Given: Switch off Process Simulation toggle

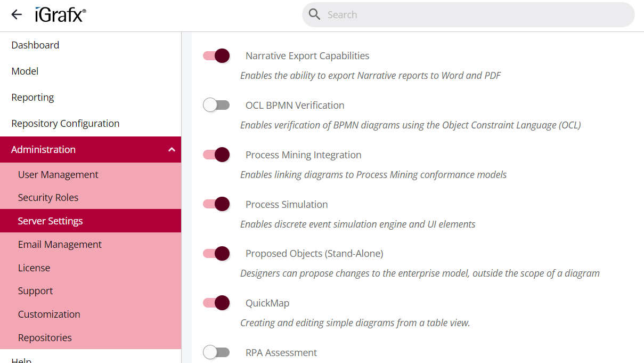Looking at the screenshot, I should point(216,204).
